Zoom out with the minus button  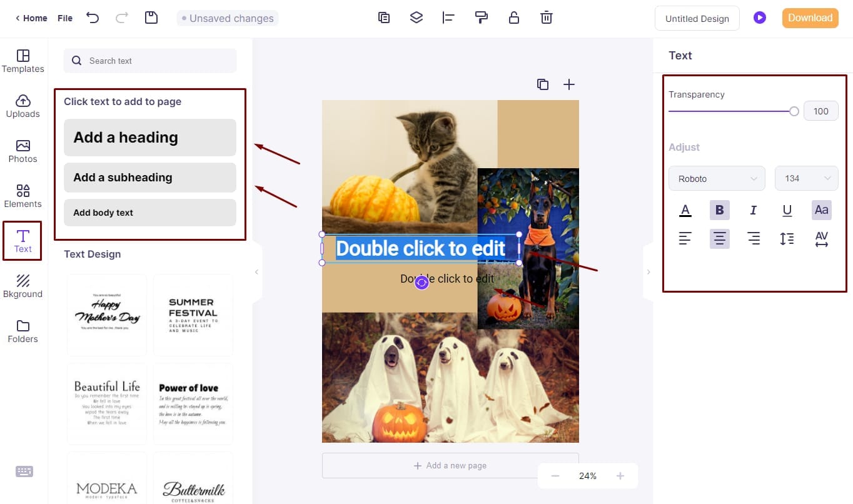click(x=555, y=476)
